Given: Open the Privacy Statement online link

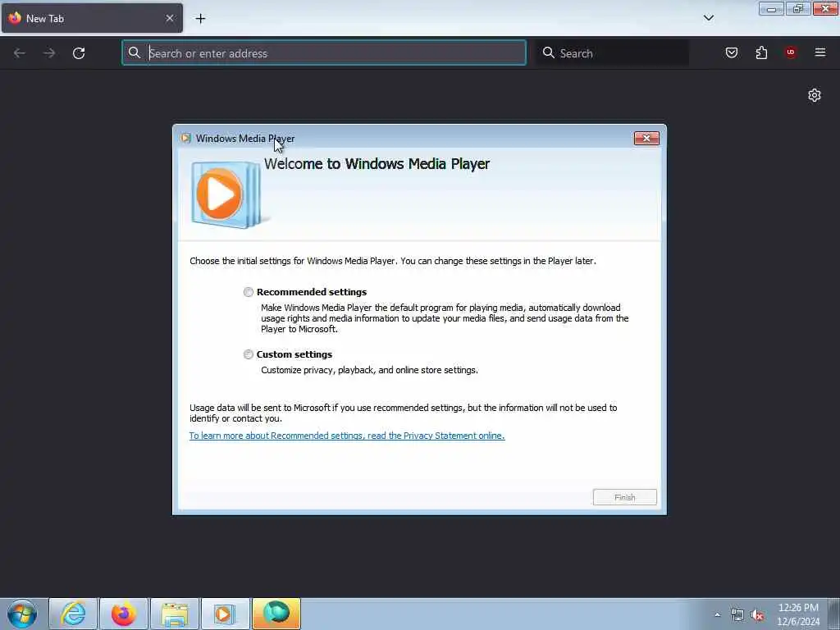Looking at the screenshot, I should (x=347, y=436).
